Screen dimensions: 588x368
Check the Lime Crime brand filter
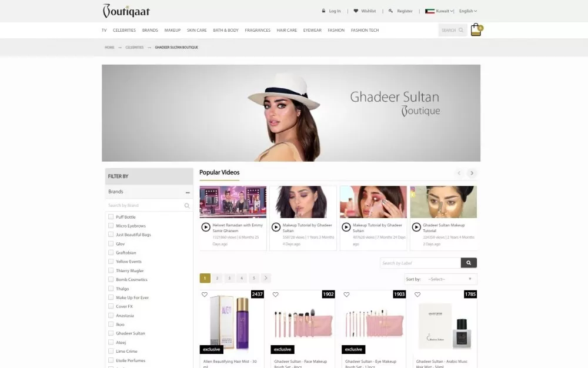pyautogui.click(x=111, y=351)
